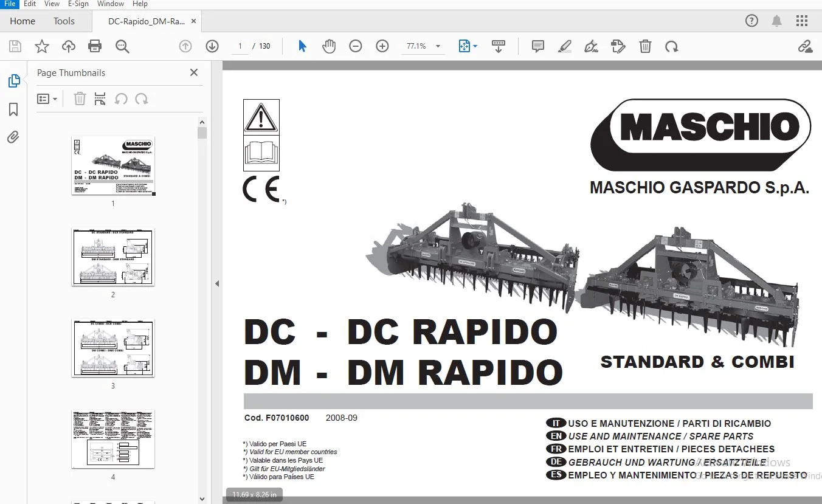This screenshot has width=822, height=504.
Task: Expand the thumbnails options menu
Action: 47,98
